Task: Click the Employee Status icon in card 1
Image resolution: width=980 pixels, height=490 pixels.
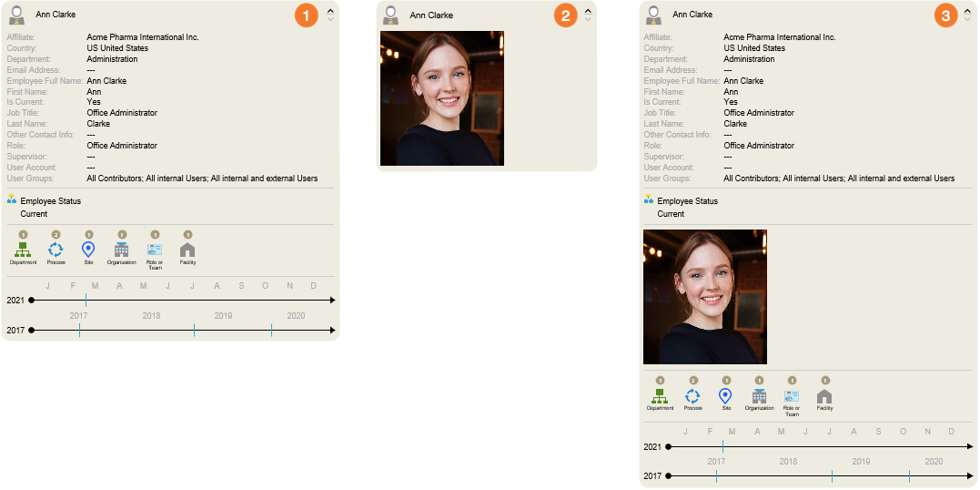Action: (x=12, y=199)
